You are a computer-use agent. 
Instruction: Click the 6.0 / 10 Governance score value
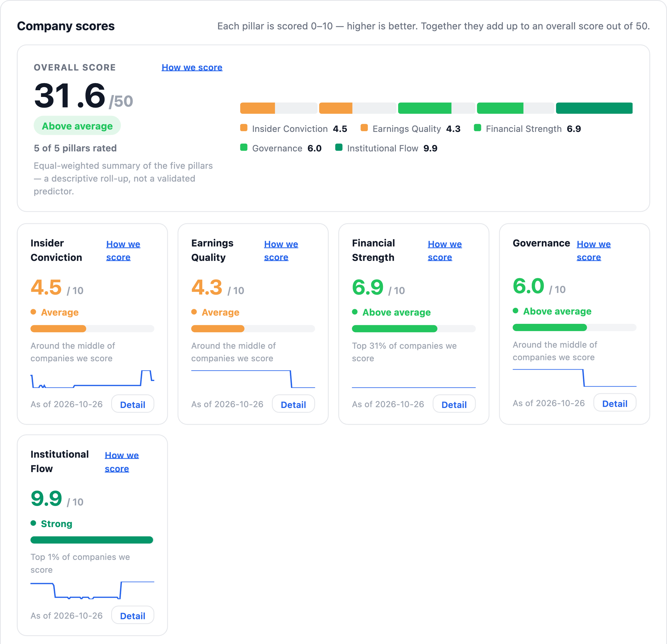539,286
